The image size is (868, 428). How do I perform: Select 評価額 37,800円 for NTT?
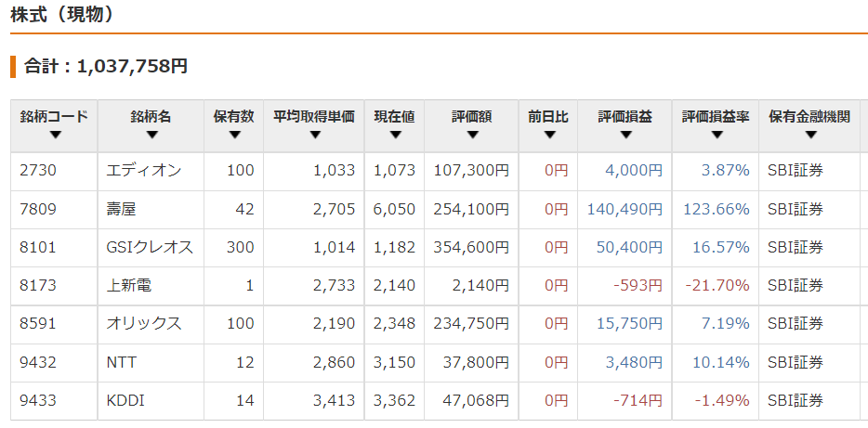(x=476, y=362)
